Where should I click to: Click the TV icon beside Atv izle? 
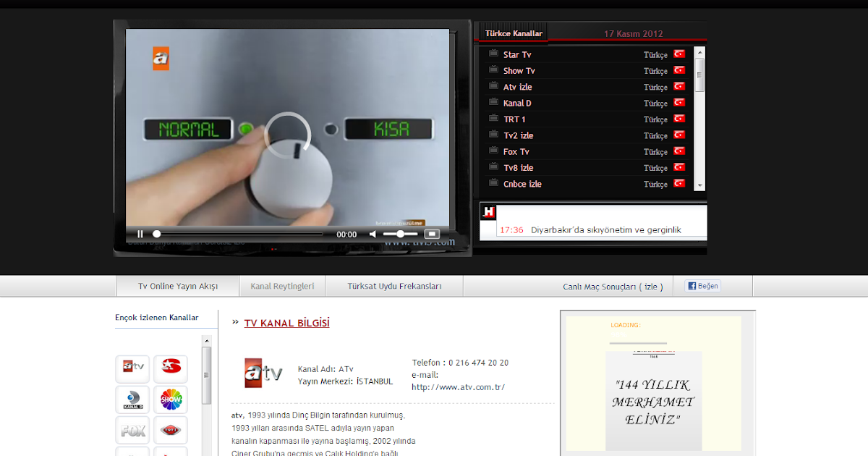pos(494,86)
